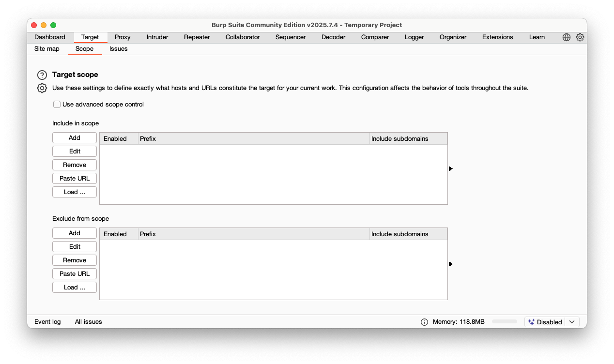
Task: Click Prefix column header in Exclude table
Action: tap(254, 234)
